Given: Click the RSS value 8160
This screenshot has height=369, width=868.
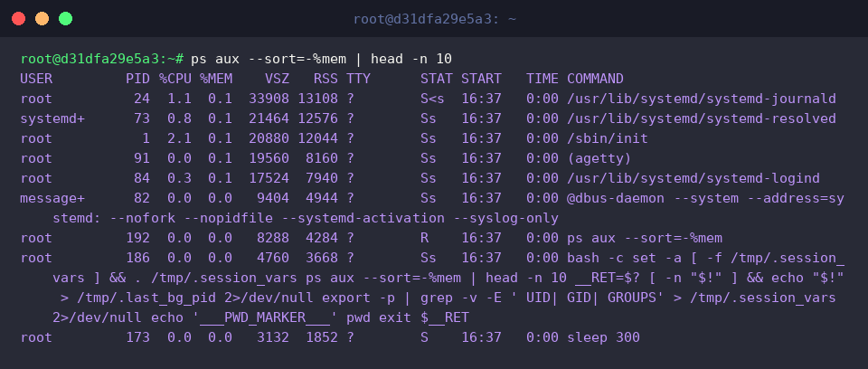Looking at the screenshot, I should pos(322,158).
